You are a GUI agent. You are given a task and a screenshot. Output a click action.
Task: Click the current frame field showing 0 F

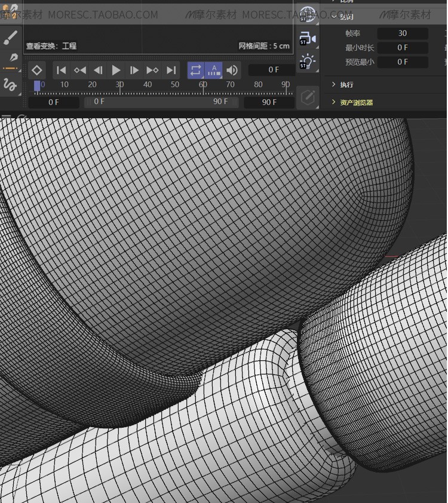click(x=272, y=70)
